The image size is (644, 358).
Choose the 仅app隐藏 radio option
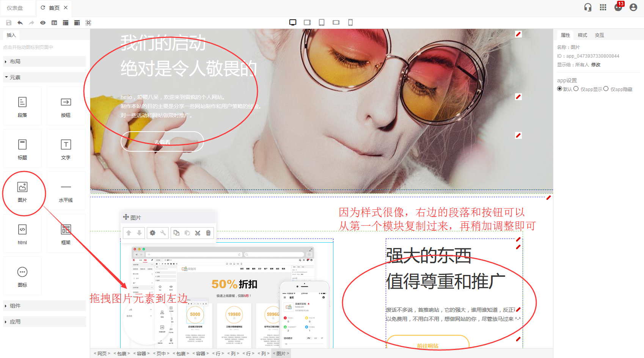click(x=606, y=89)
